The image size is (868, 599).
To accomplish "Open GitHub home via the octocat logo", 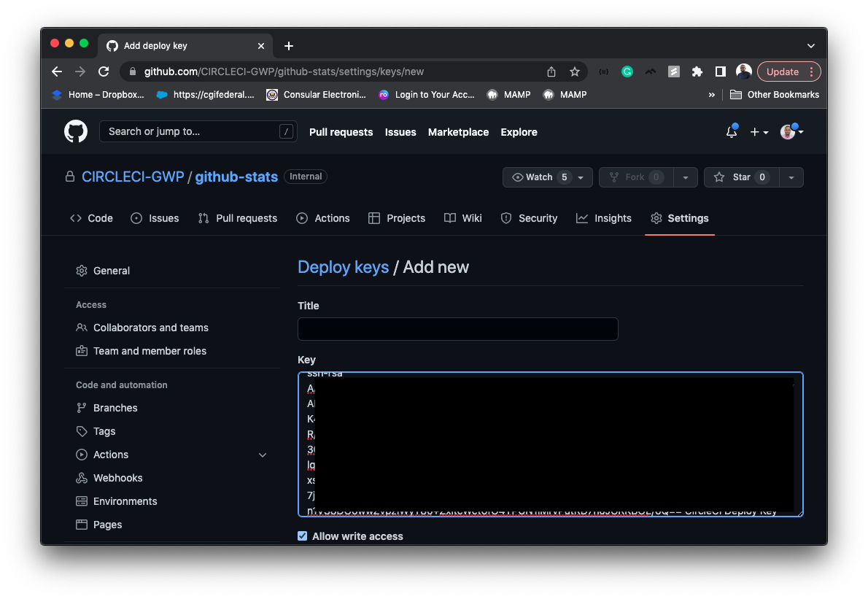I will [76, 131].
